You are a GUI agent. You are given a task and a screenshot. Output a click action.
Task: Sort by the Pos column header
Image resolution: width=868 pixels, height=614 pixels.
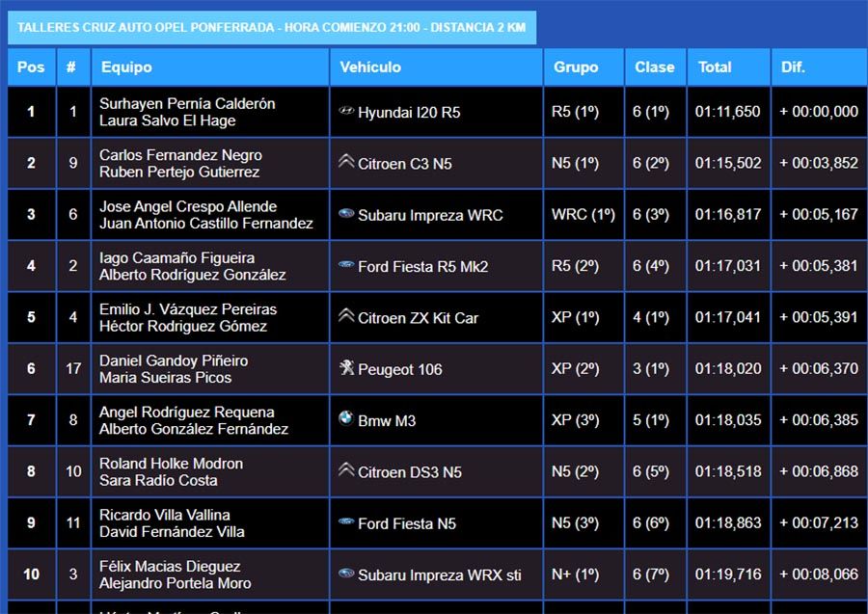pos(31,67)
